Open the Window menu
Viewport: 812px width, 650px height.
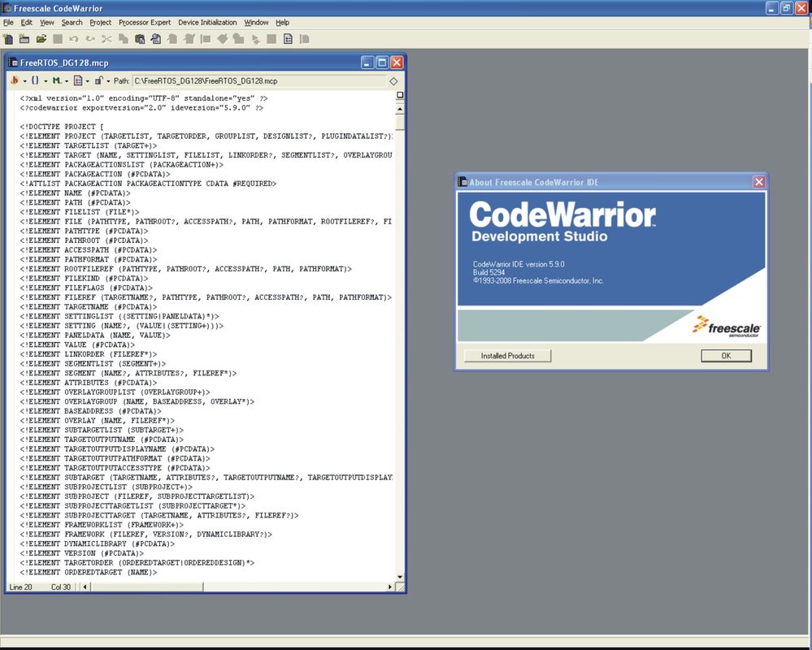256,22
